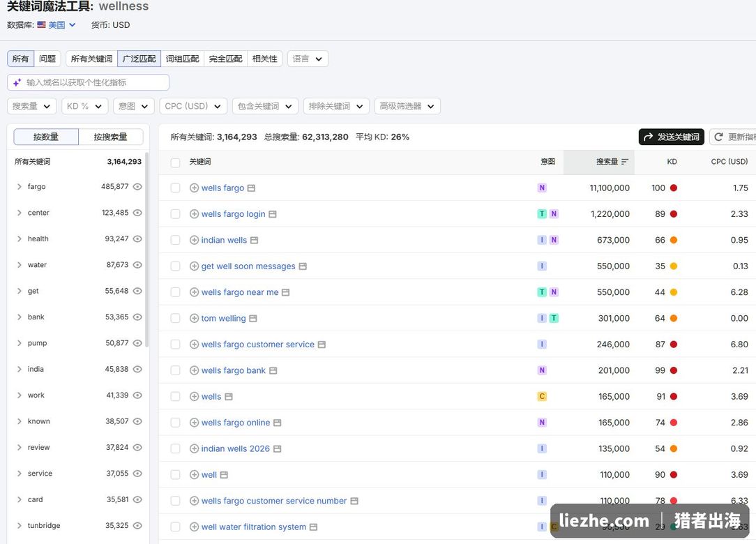Open SERP icon next to 'wells fargo customer service'

click(322, 345)
